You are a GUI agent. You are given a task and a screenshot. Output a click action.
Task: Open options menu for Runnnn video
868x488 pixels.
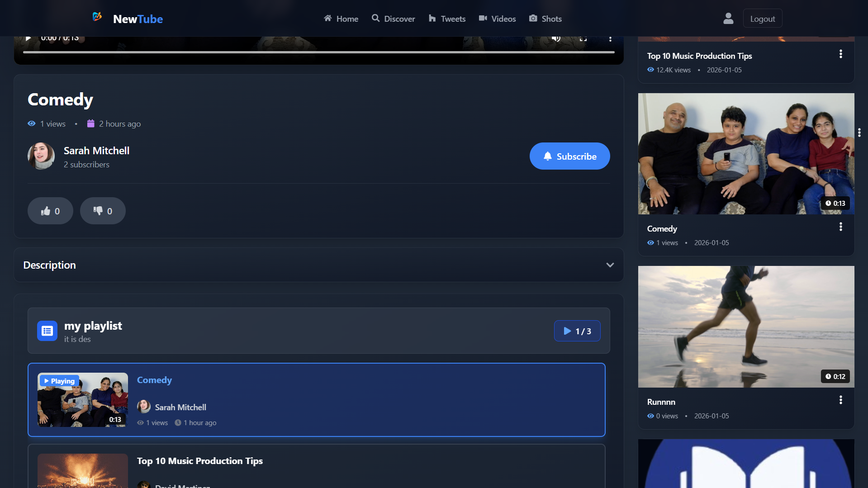coord(840,400)
